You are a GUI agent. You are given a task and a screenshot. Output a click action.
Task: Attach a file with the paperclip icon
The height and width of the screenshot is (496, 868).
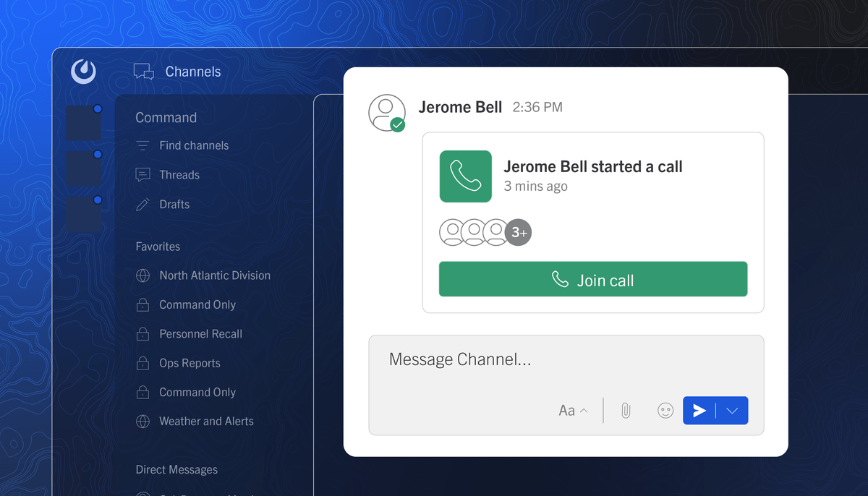tap(626, 411)
